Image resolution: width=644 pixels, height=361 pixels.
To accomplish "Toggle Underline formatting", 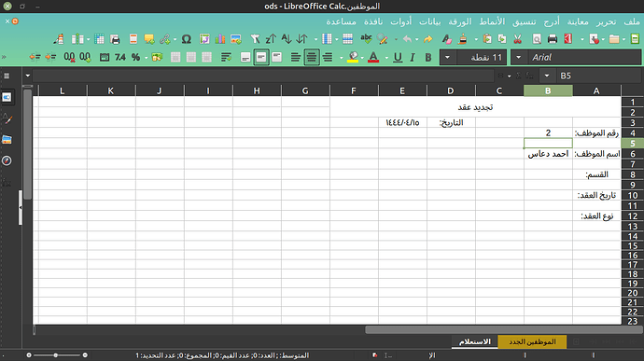I will (x=398, y=57).
